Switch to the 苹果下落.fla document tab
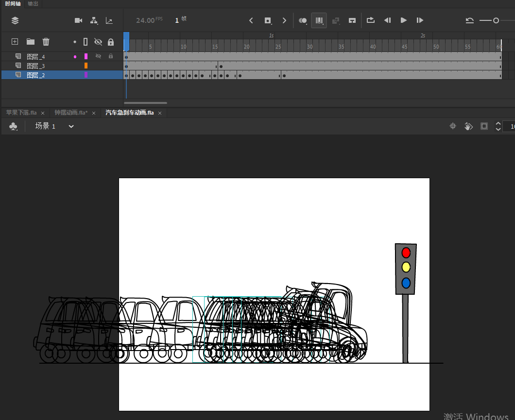Viewport: 515px width, 420px height. (x=21, y=113)
